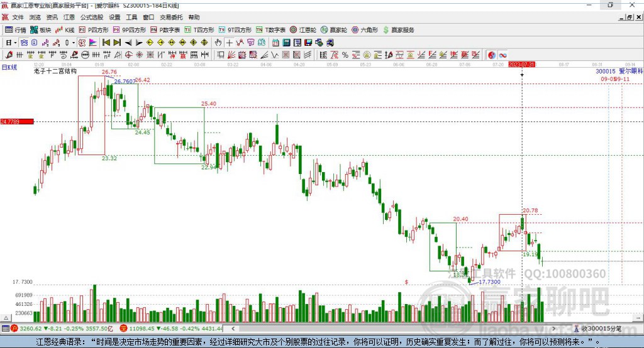Image resolution: width=644 pixels, height=348 pixels.
Task: Open the 9T四方形 tool
Action: 235,30
